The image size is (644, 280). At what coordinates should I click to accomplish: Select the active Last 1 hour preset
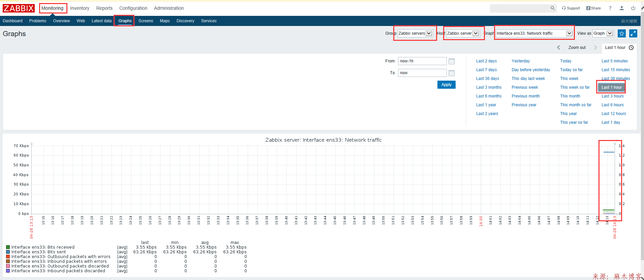coord(611,87)
